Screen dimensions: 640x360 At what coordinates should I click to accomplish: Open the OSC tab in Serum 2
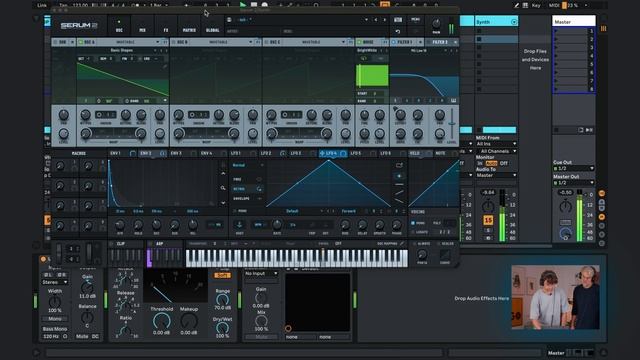pos(119,26)
